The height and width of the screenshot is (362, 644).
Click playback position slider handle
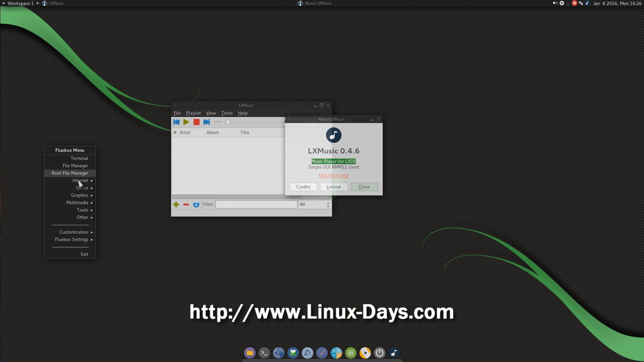[x=228, y=122]
